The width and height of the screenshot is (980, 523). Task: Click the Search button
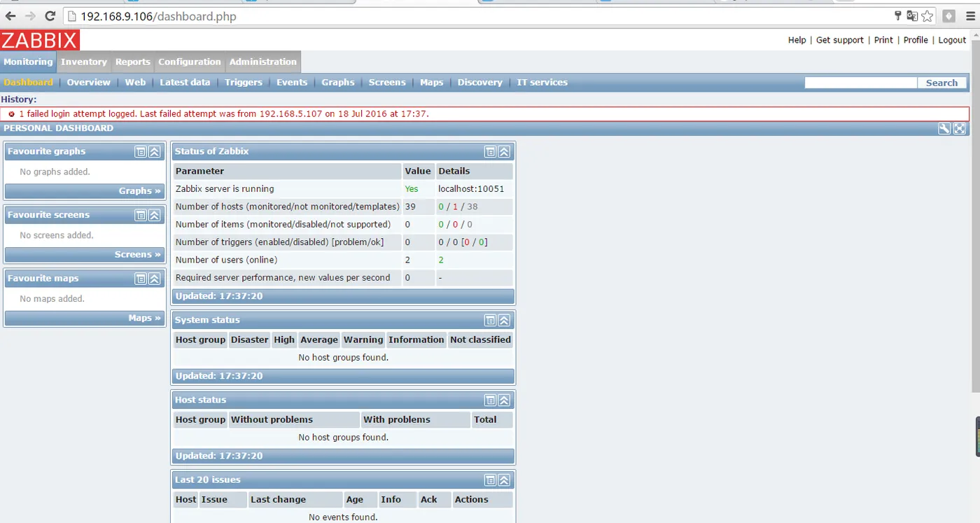[941, 83]
